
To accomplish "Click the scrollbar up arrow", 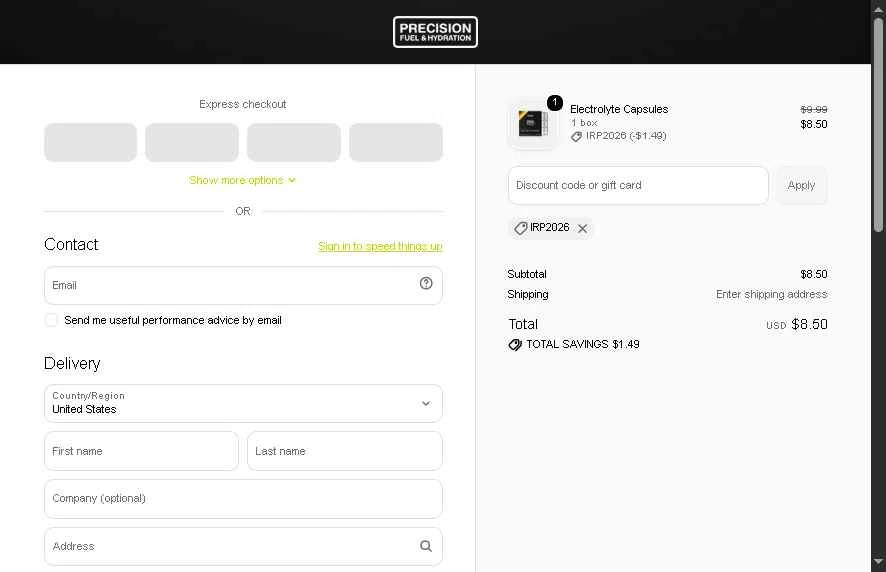I will [x=878, y=10].
